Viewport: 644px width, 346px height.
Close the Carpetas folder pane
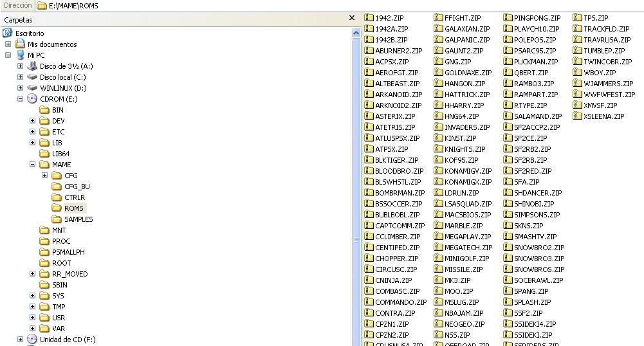click(x=351, y=18)
